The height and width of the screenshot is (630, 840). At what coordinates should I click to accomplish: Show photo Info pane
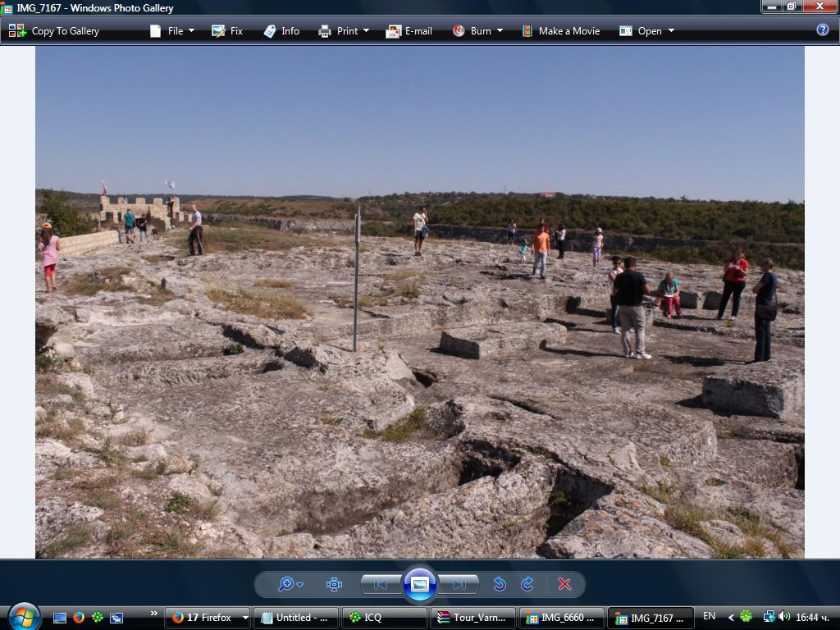click(x=281, y=31)
